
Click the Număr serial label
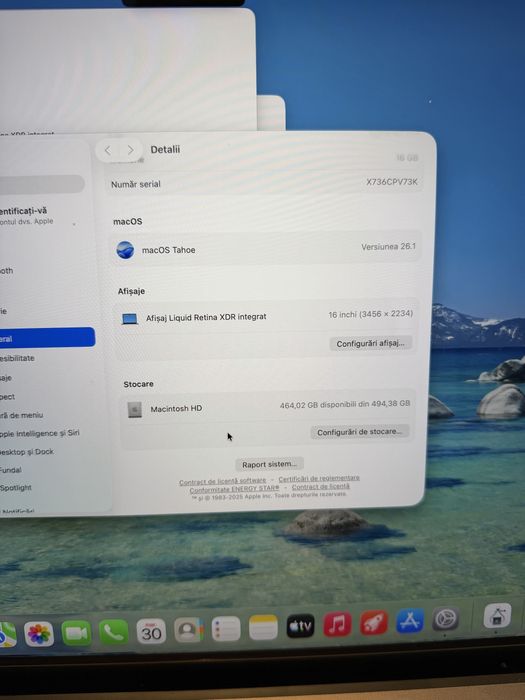point(135,184)
